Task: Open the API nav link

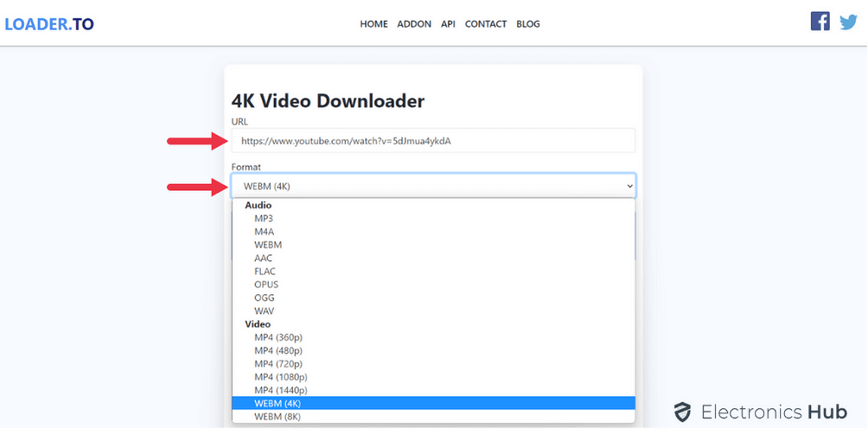Action: click(x=448, y=24)
